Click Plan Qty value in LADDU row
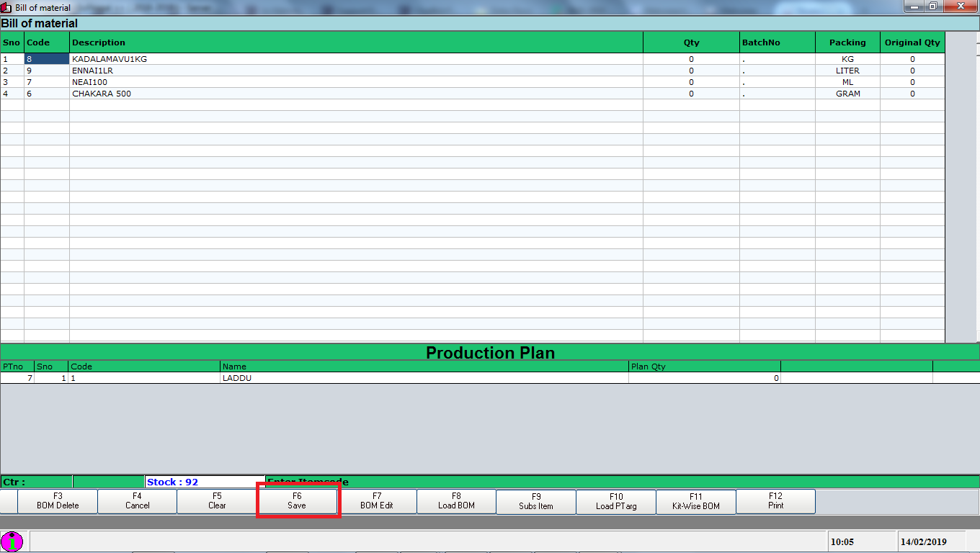This screenshot has width=980, height=553. [705, 378]
